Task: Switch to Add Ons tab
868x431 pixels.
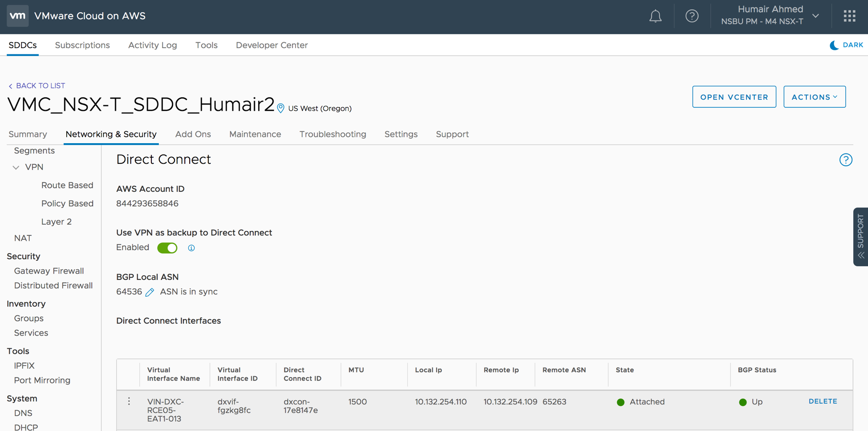Action: pos(193,134)
